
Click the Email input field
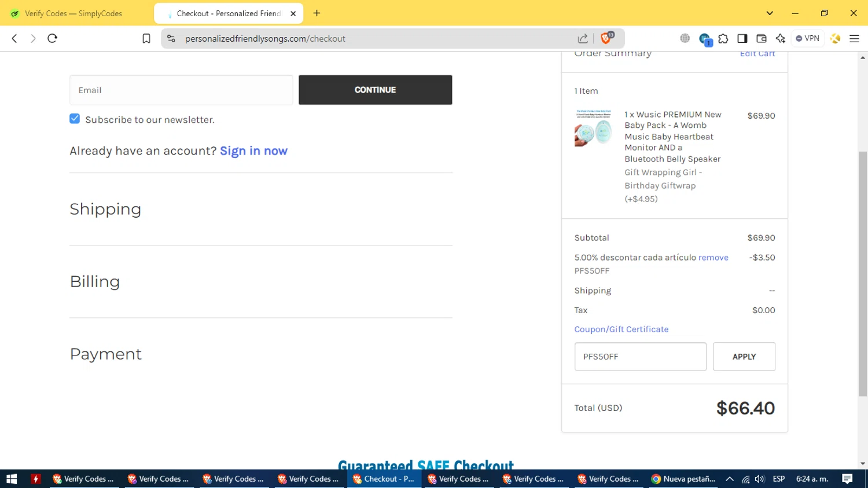pyautogui.click(x=181, y=90)
